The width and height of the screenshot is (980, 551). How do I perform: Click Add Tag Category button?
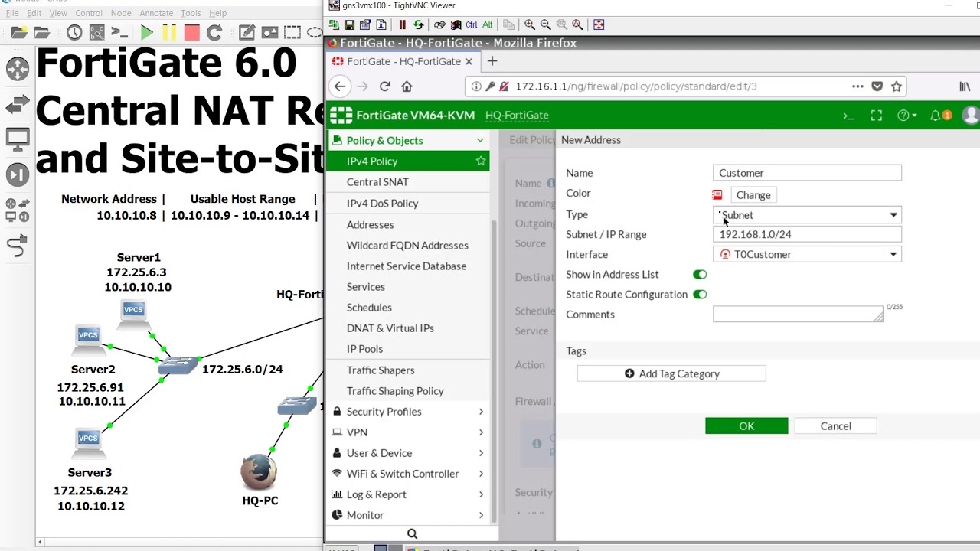(x=671, y=373)
